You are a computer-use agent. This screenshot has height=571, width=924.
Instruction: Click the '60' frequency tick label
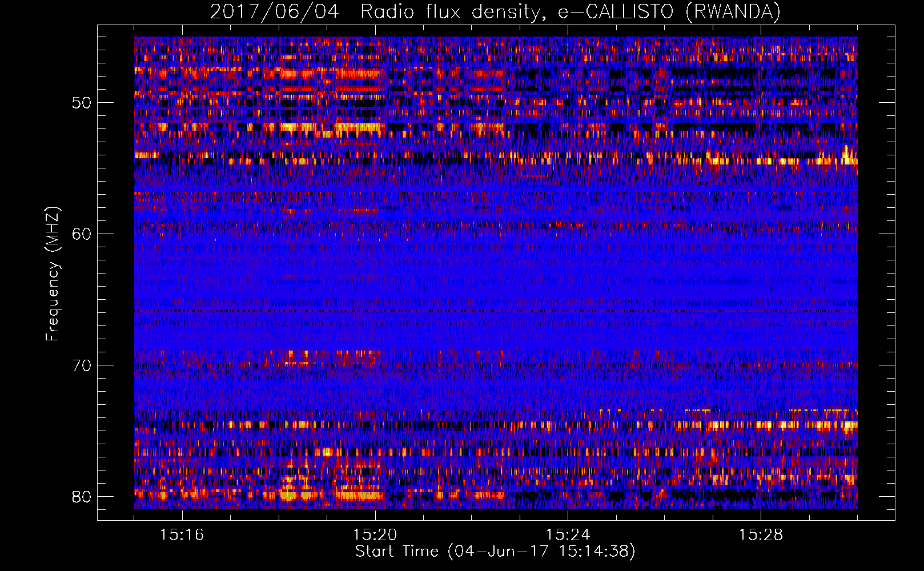click(x=82, y=234)
